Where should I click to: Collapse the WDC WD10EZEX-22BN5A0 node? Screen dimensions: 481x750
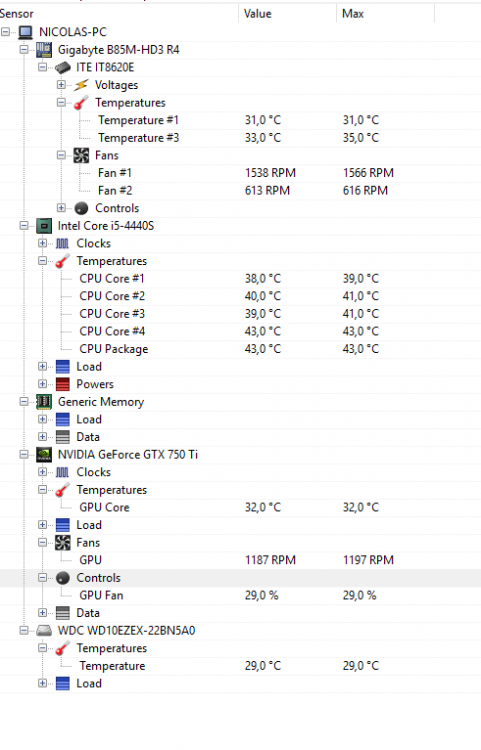(x=24, y=630)
